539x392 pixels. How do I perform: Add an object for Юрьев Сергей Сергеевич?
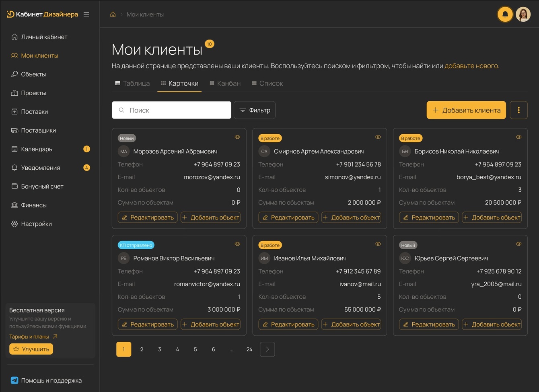(x=492, y=324)
